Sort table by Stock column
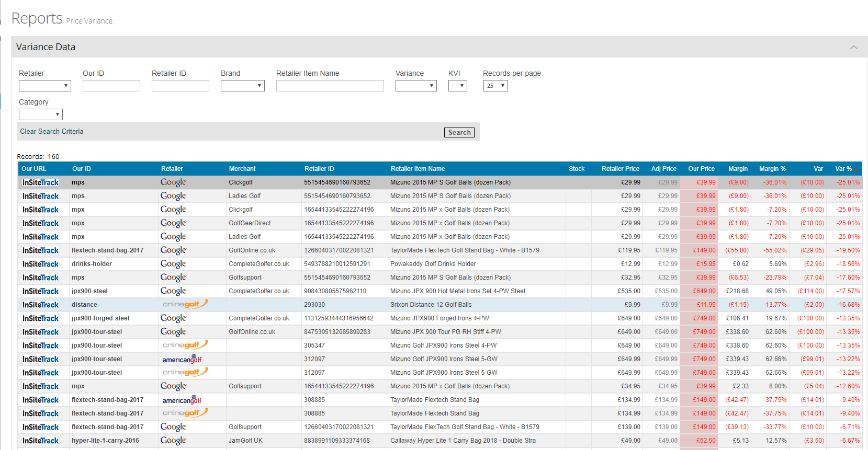This screenshot has height=450, width=868. (x=577, y=169)
